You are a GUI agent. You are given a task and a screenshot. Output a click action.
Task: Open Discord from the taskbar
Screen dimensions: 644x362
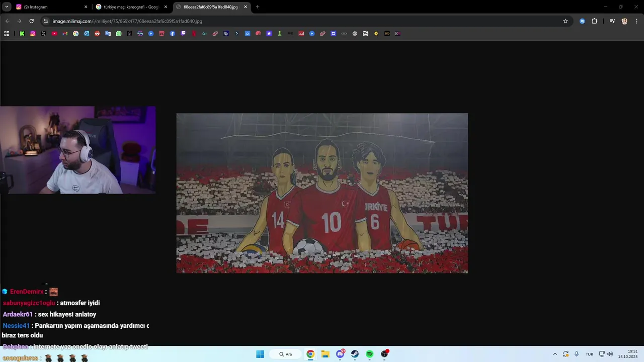pos(340,354)
